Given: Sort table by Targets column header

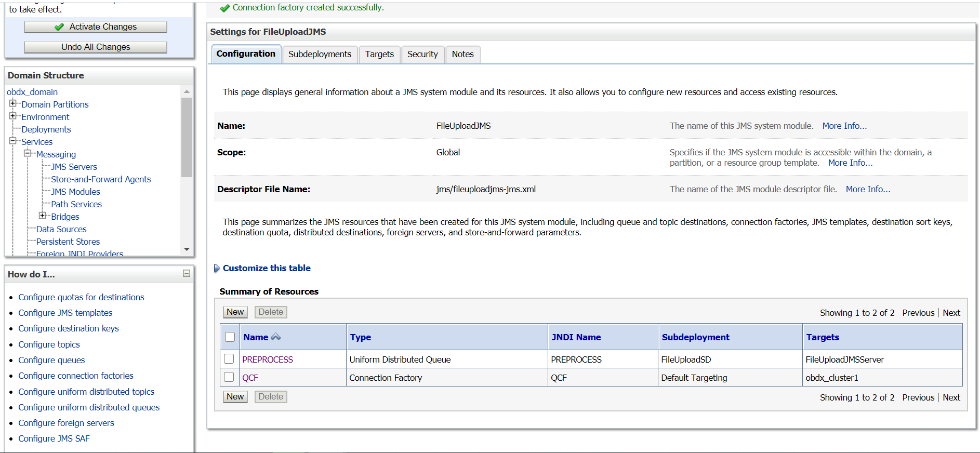Looking at the screenshot, I should [x=823, y=337].
